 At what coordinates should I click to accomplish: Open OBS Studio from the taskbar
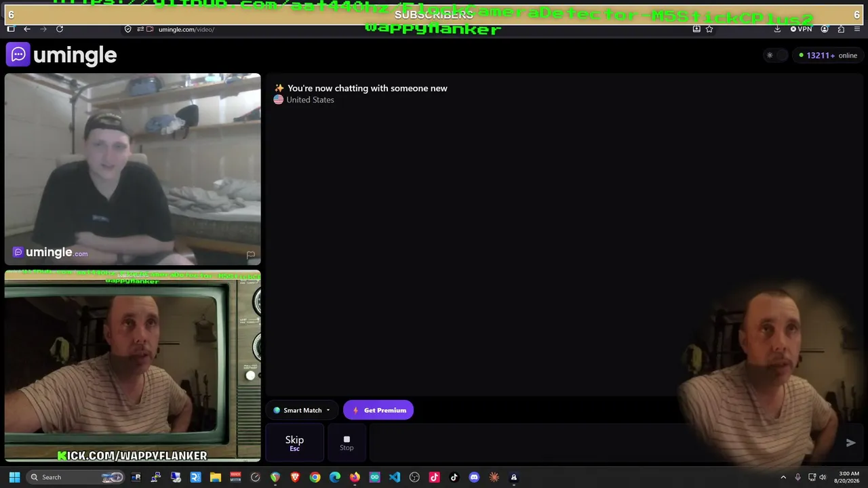click(x=414, y=477)
